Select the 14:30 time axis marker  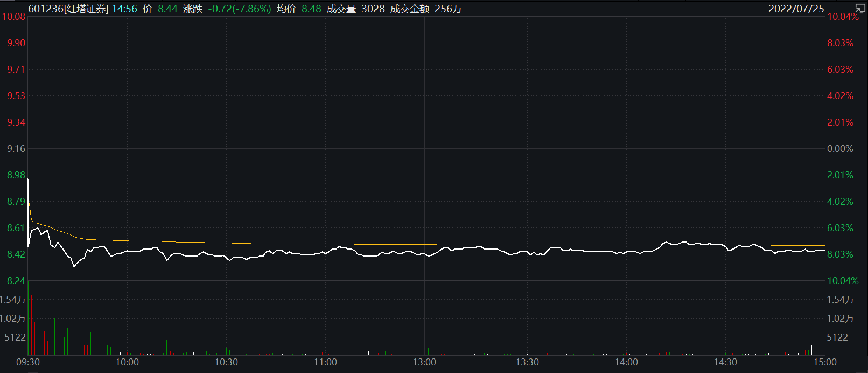coord(725,362)
